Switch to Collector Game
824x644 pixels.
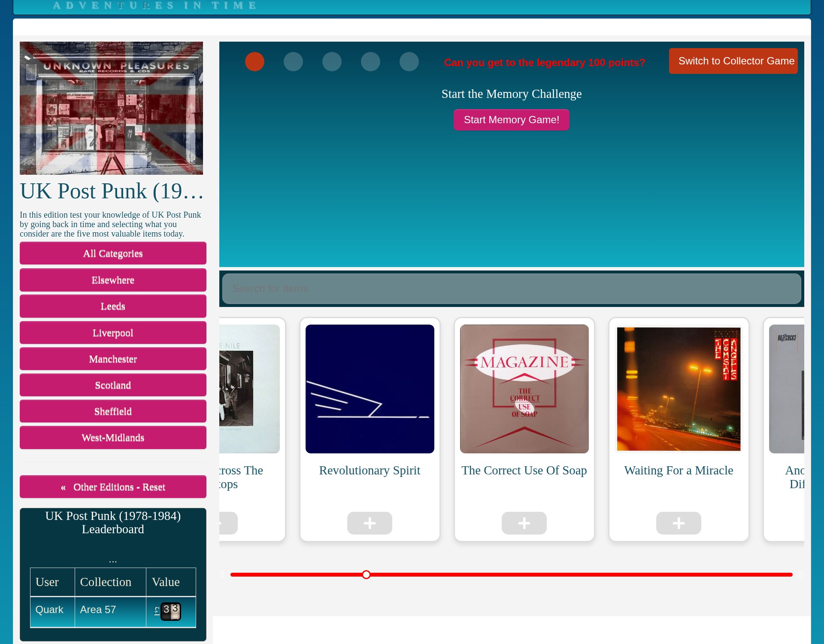click(733, 61)
